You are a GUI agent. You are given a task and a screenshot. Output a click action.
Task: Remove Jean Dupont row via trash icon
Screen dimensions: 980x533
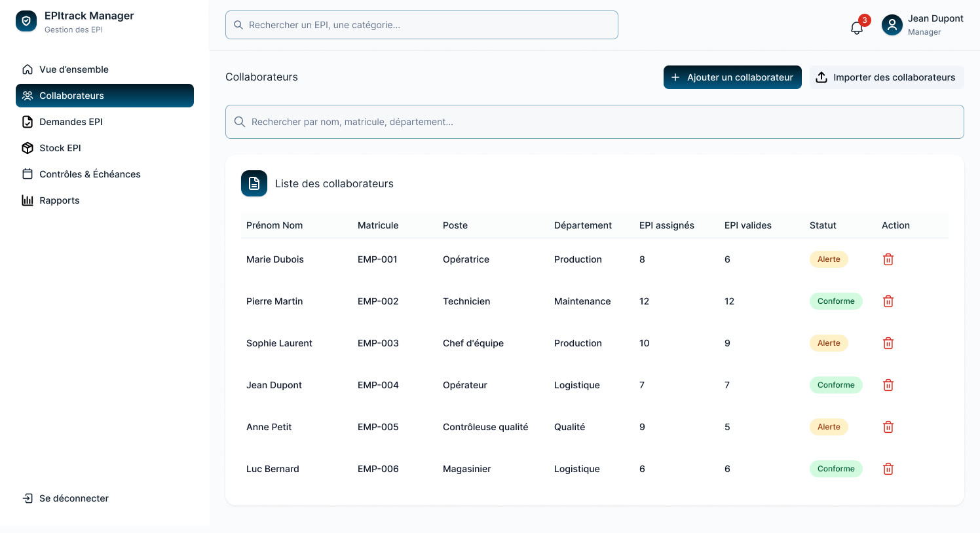(888, 385)
